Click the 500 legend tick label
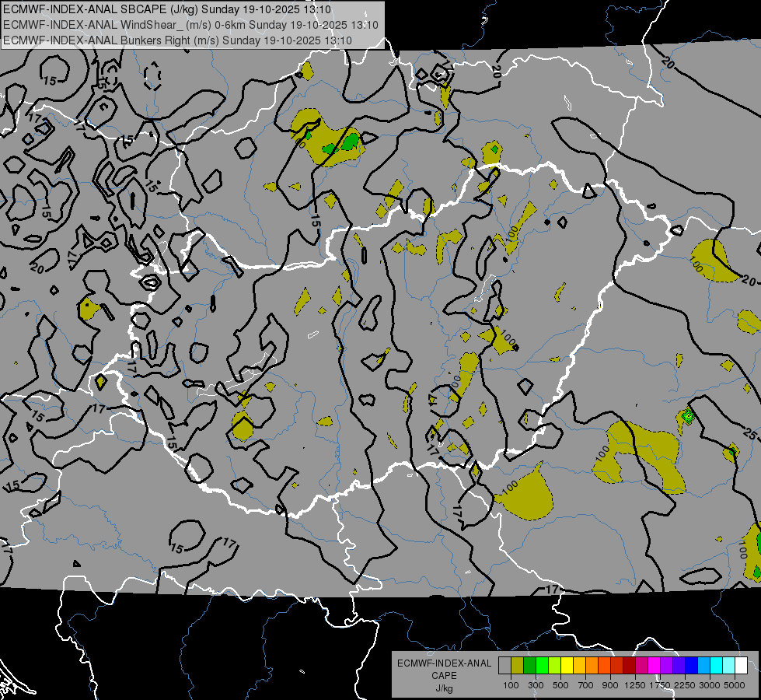761x700 pixels. [x=560, y=685]
